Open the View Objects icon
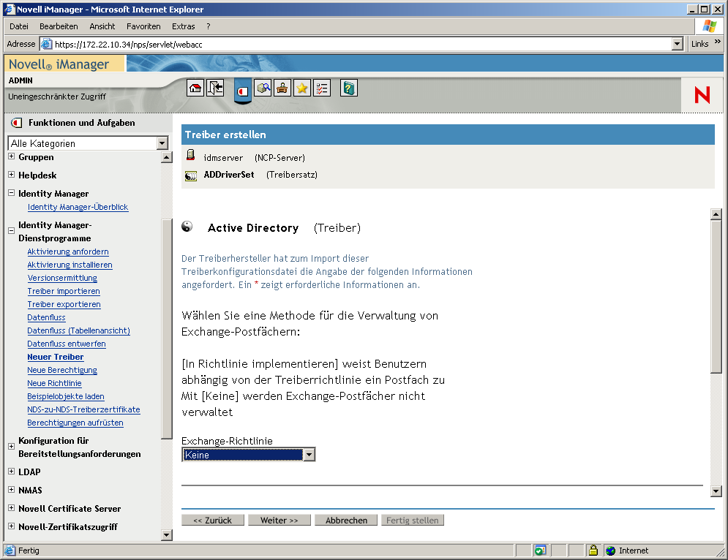This screenshot has height=560, width=728. [x=263, y=88]
